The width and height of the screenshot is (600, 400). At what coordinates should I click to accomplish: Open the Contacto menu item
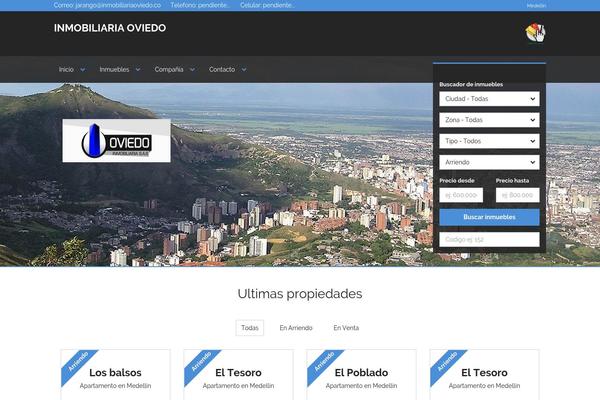point(222,69)
